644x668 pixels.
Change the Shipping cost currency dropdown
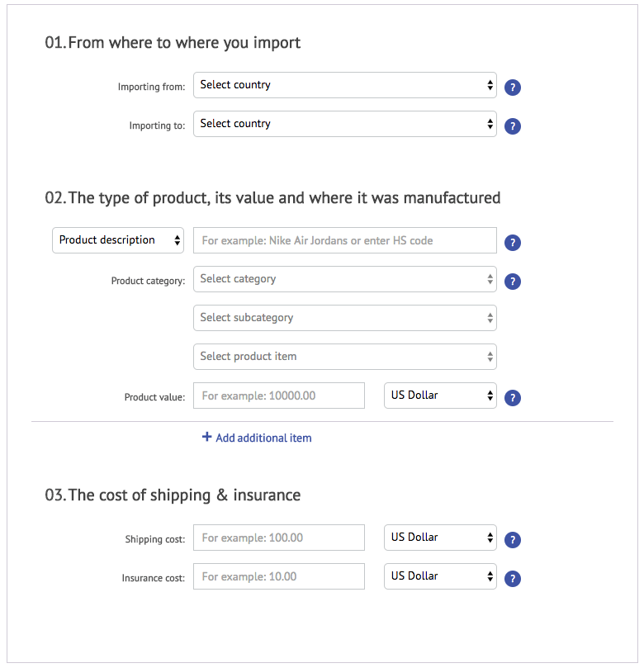440,538
